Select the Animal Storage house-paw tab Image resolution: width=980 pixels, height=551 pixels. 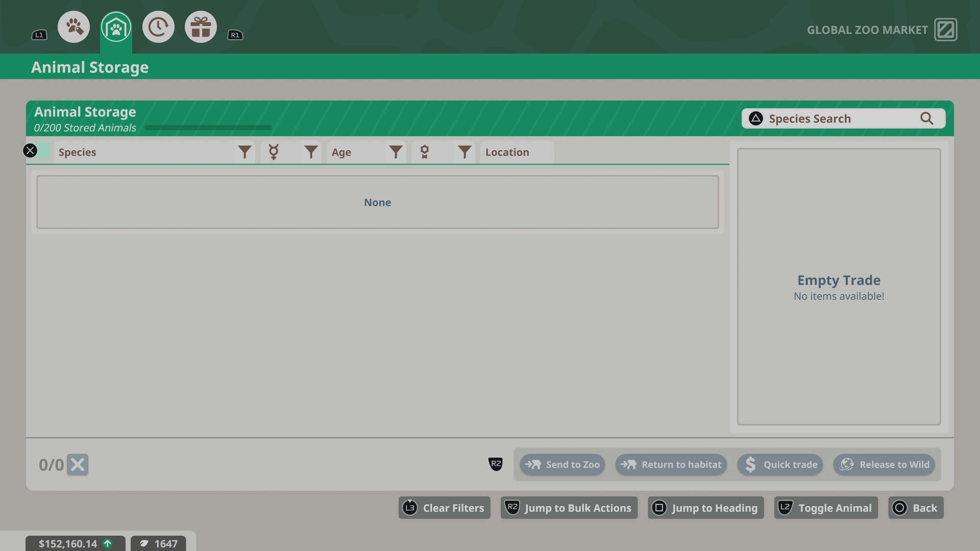pyautogui.click(x=116, y=27)
